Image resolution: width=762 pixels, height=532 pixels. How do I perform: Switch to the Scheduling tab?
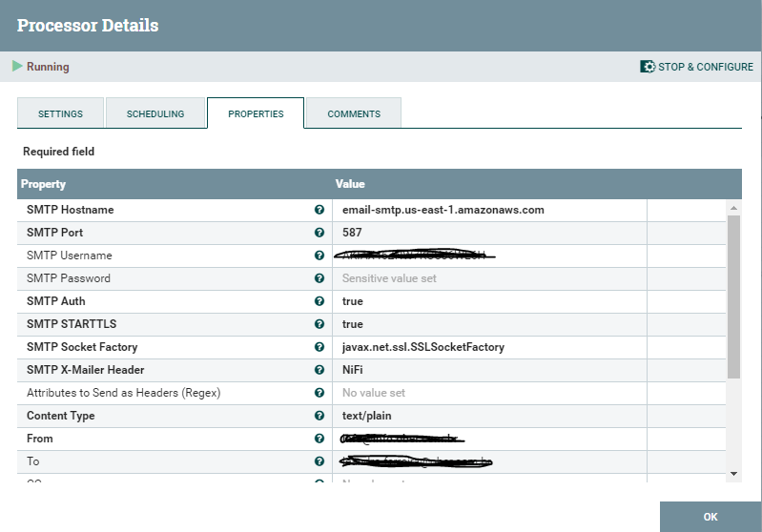(155, 113)
